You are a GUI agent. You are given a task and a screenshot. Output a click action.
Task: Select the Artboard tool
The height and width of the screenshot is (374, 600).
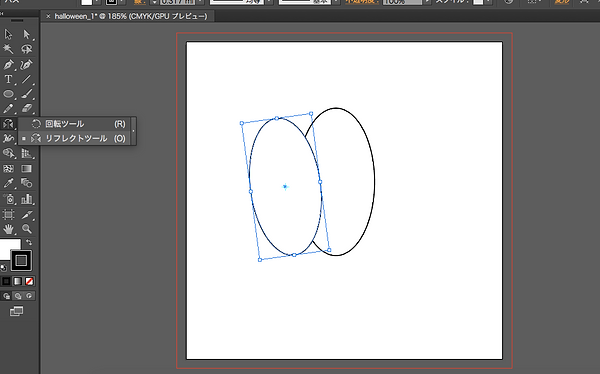point(8,214)
